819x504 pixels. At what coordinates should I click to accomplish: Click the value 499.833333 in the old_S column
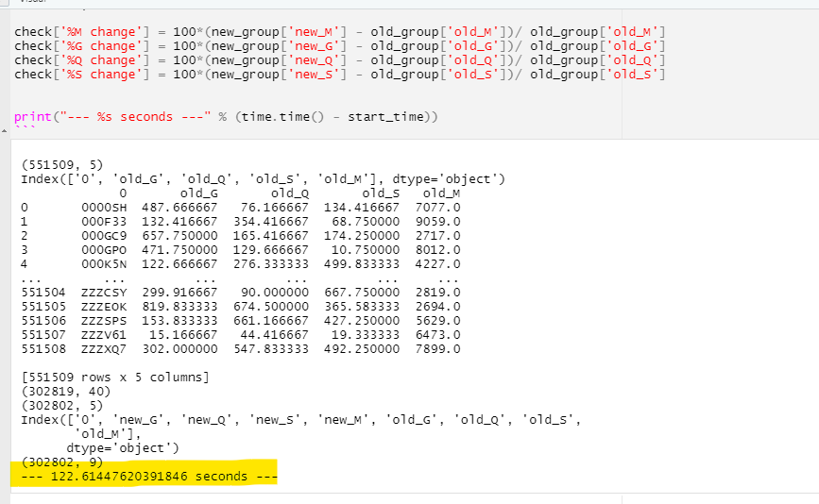[x=362, y=263]
